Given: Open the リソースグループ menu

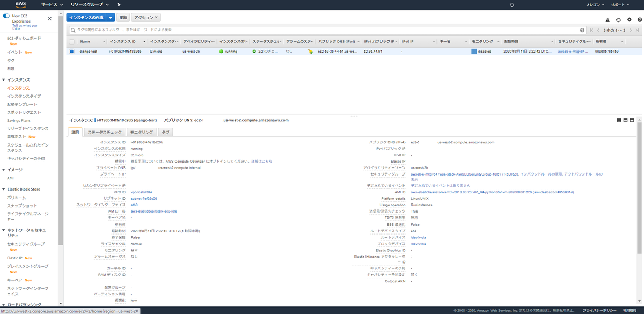Looking at the screenshot, I should point(89,4).
